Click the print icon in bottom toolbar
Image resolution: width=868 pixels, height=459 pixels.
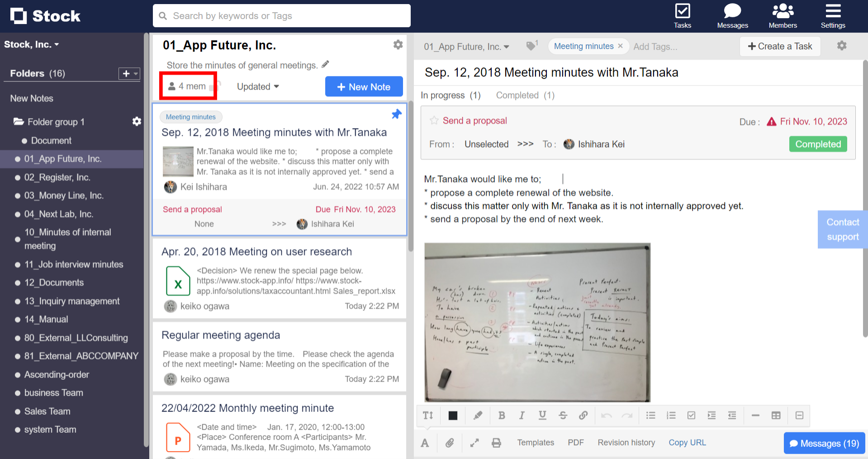point(496,443)
